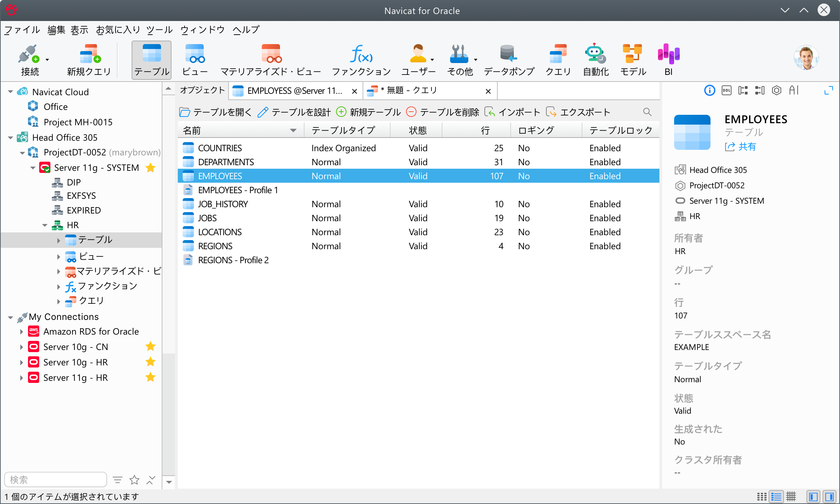Open Materialized View (マテリアライズド・ビュー) toolbar icon

(271, 60)
